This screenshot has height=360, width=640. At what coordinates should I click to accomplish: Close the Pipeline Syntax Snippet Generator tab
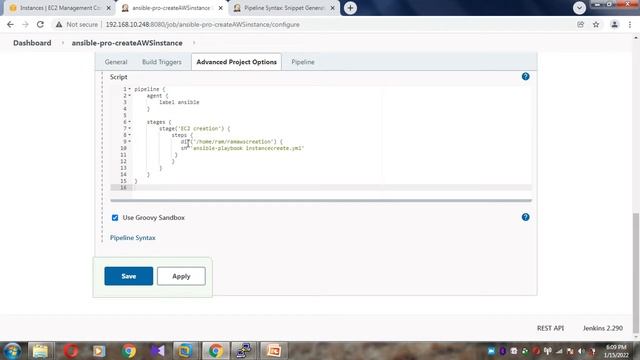(333, 8)
